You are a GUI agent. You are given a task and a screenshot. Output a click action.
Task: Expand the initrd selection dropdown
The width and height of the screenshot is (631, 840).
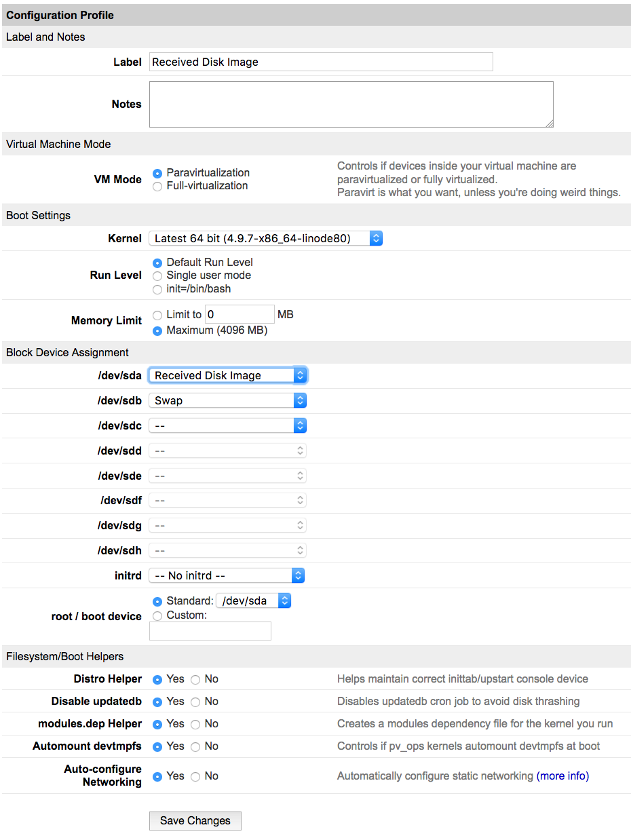click(x=226, y=575)
